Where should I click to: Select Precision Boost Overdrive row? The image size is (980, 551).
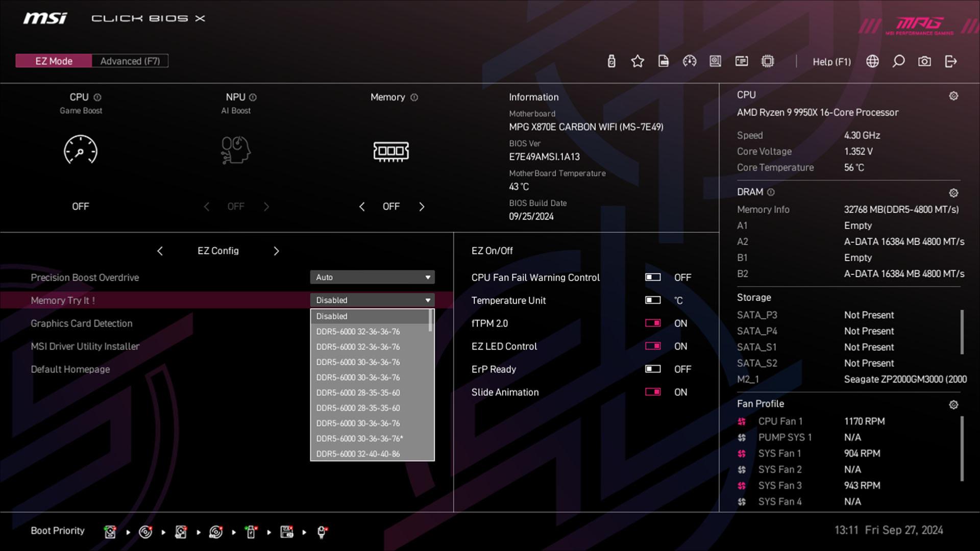(x=227, y=277)
